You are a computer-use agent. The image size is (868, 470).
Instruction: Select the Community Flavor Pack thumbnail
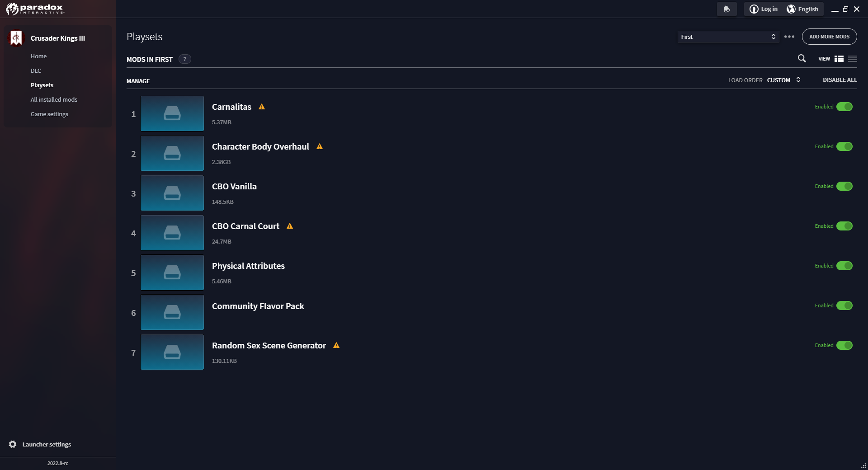click(x=172, y=312)
